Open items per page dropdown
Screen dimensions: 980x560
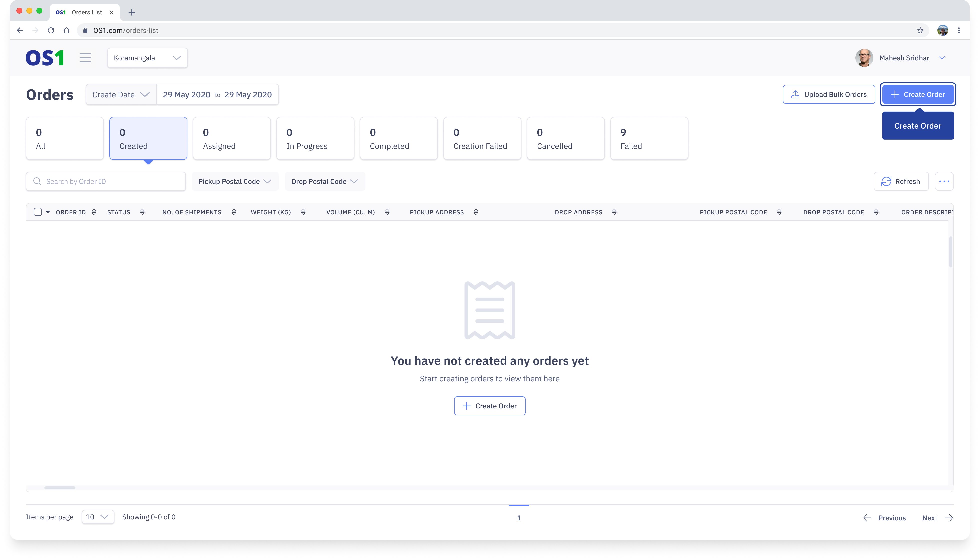point(98,517)
